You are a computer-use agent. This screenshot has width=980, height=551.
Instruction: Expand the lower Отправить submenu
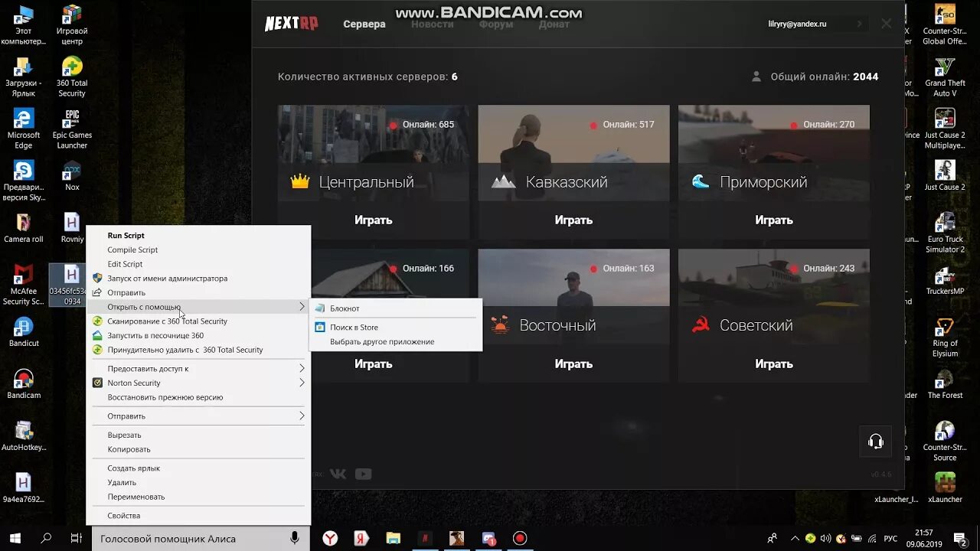[199, 416]
